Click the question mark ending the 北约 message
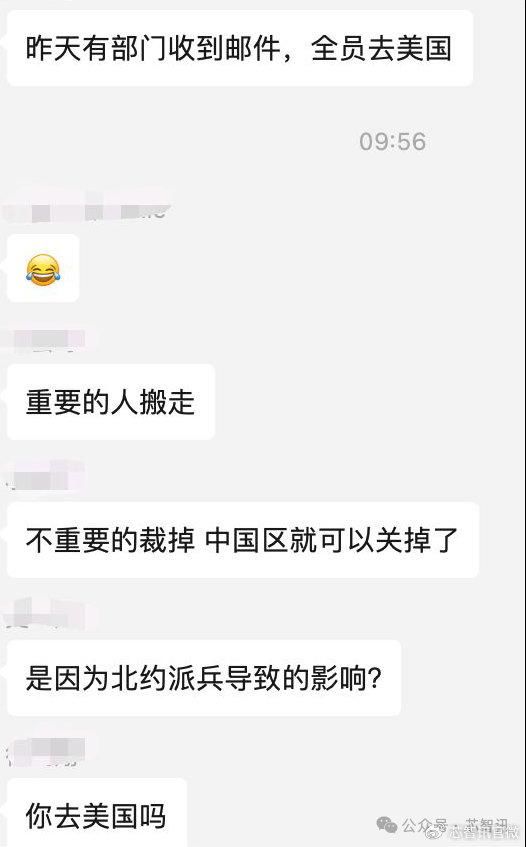Image resolution: width=526 pixels, height=847 pixels. click(x=376, y=678)
